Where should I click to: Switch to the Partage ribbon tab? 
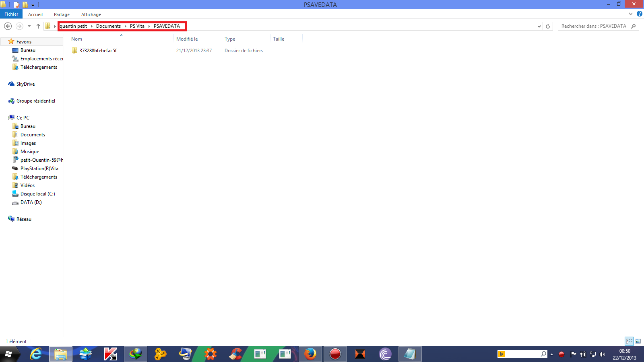(x=62, y=14)
